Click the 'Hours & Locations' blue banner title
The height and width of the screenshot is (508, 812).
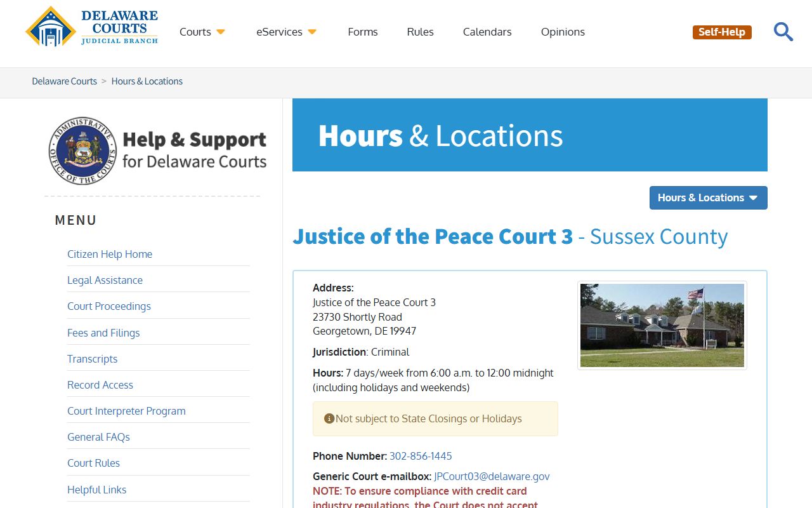point(440,135)
